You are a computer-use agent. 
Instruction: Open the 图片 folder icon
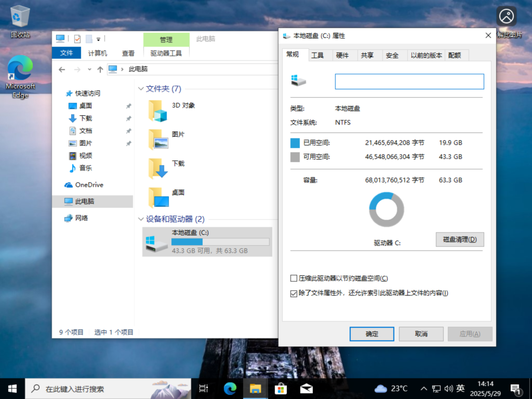[x=158, y=139]
